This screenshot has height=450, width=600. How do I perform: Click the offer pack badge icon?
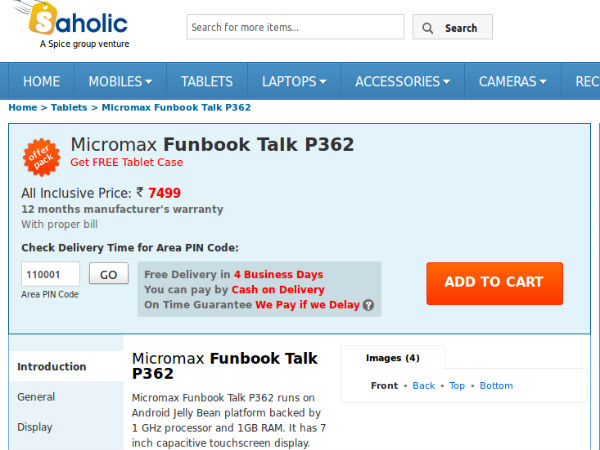click(42, 156)
